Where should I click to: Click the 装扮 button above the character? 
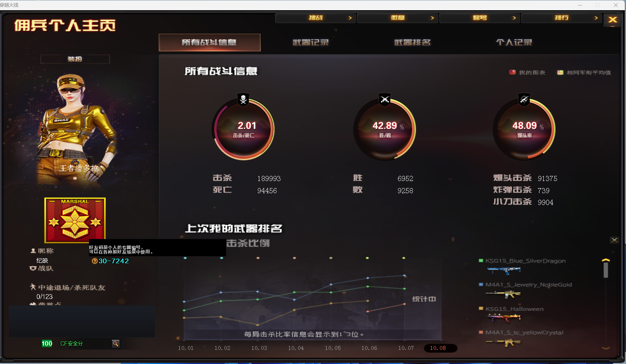coord(75,59)
